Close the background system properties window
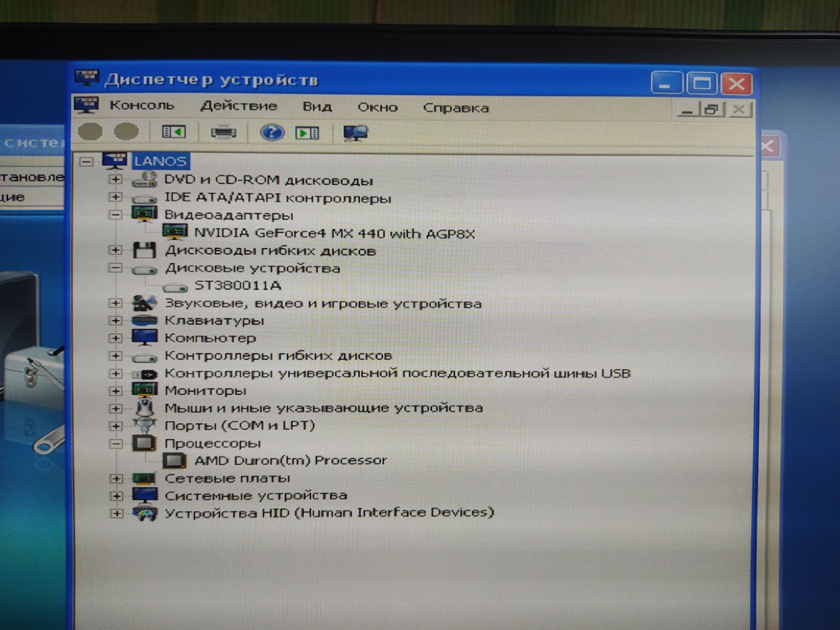The width and height of the screenshot is (840, 630). (x=769, y=147)
